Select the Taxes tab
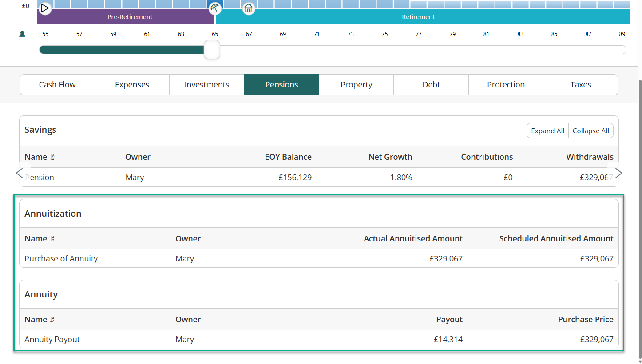This screenshot has height=364, width=642. pos(580,85)
